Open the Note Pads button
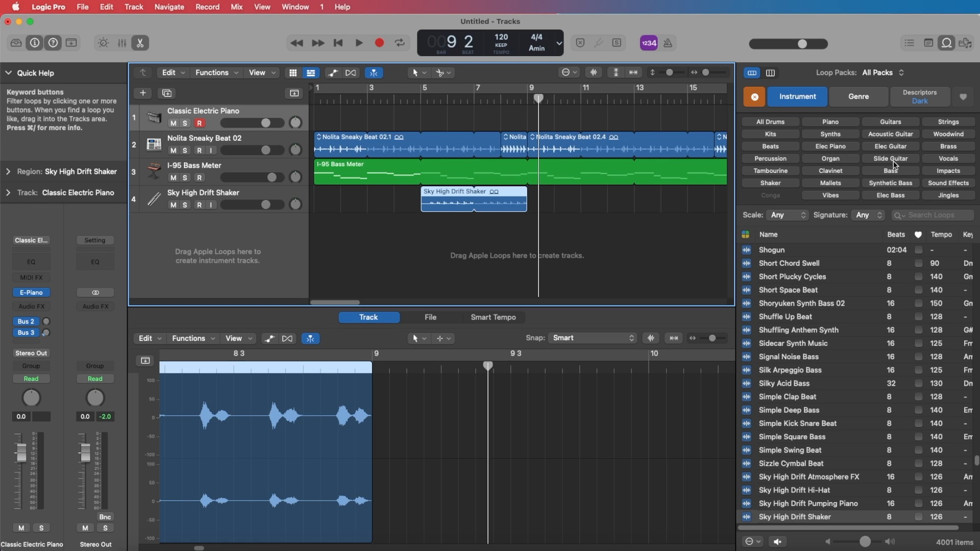 pos(928,43)
